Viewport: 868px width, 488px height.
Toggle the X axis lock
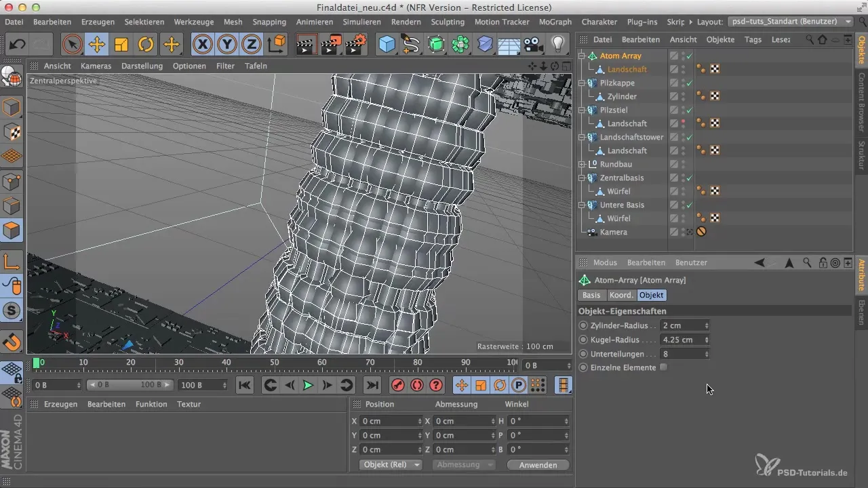(202, 45)
